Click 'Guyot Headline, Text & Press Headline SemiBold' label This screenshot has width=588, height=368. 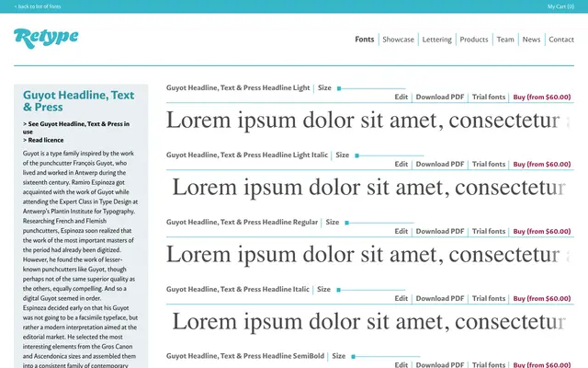[245, 356]
